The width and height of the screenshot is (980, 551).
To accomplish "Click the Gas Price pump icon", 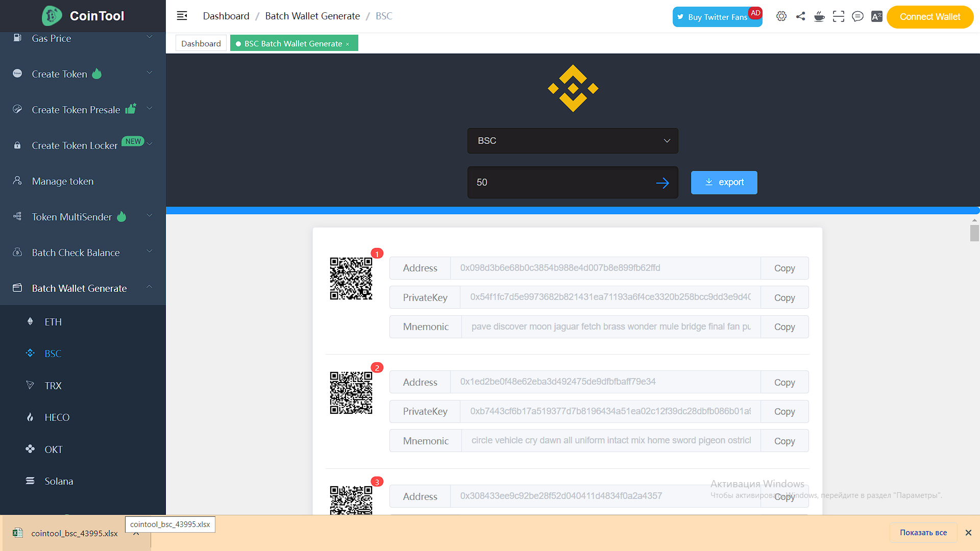I will pos(17,38).
